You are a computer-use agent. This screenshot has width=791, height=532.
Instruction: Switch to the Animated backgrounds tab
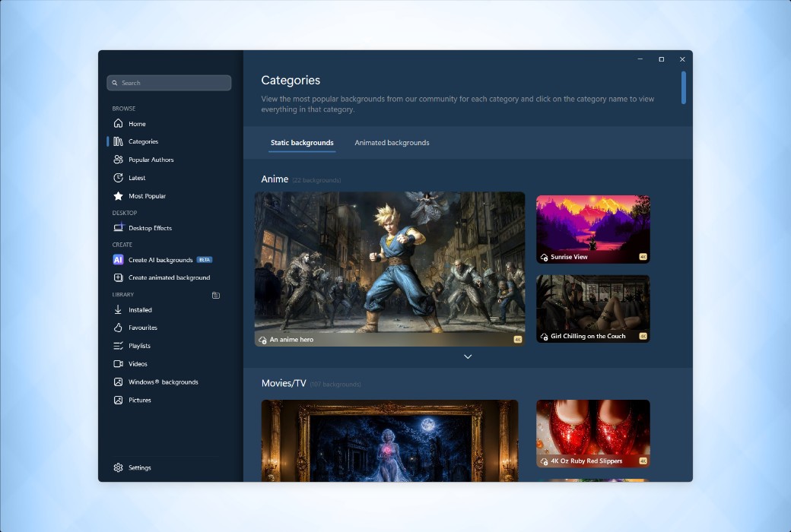pos(392,143)
